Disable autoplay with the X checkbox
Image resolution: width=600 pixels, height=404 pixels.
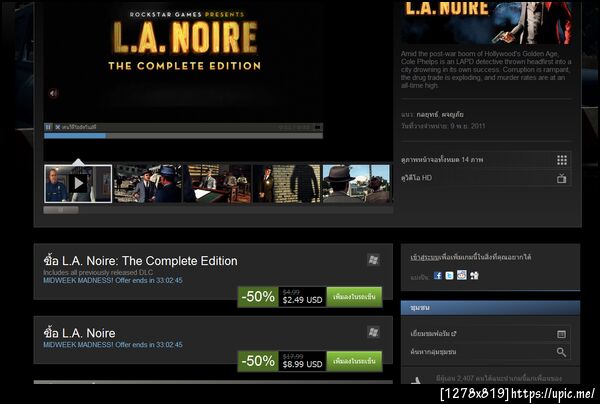tap(58, 127)
